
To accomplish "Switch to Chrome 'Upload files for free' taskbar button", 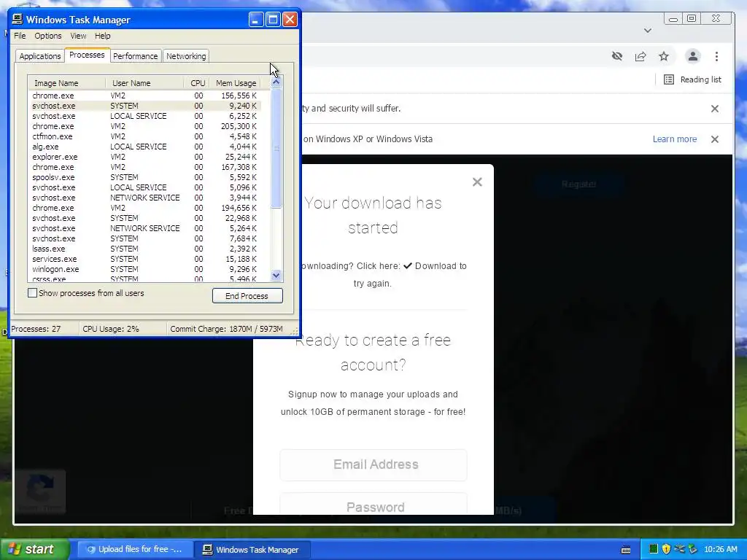I will 135,549.
